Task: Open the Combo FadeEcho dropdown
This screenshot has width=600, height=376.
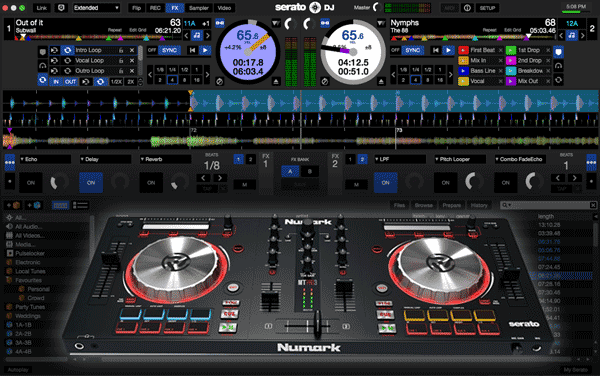Action: pos(520,159)
